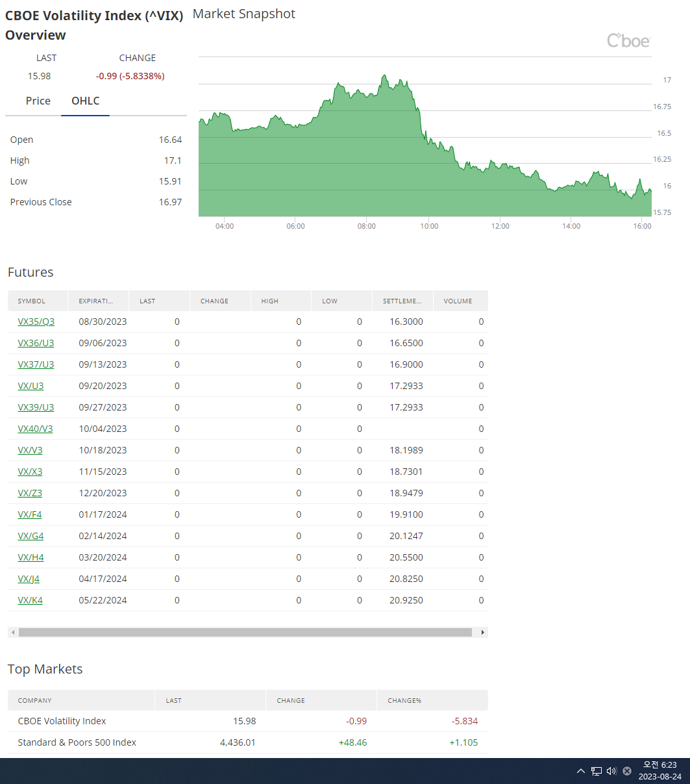Click the Open value 16.64

point(170,140)
